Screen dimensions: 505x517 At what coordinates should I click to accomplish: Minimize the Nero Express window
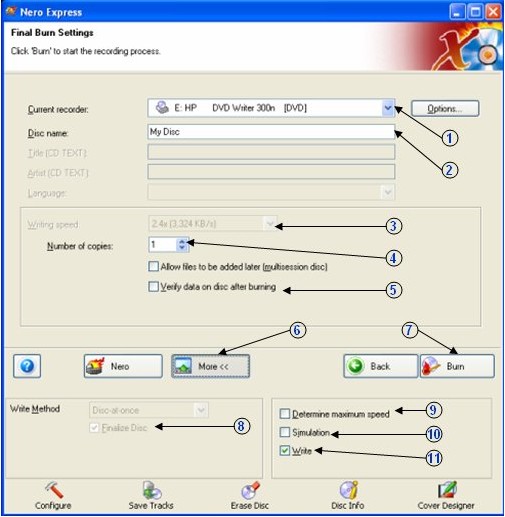[x=457, y=12]
